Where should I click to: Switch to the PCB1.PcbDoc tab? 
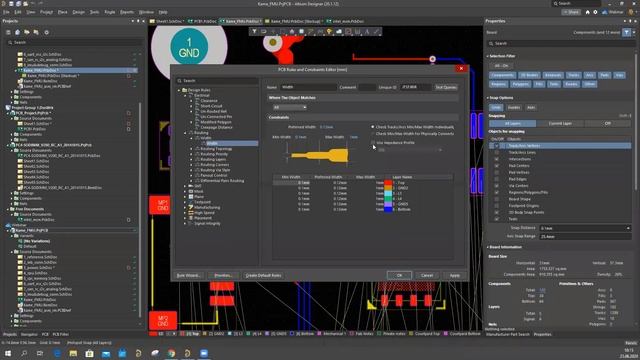202,21
